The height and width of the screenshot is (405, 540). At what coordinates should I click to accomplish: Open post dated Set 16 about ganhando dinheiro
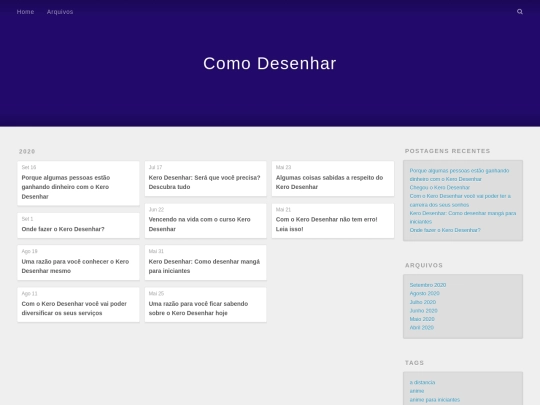tap(79, 183)
